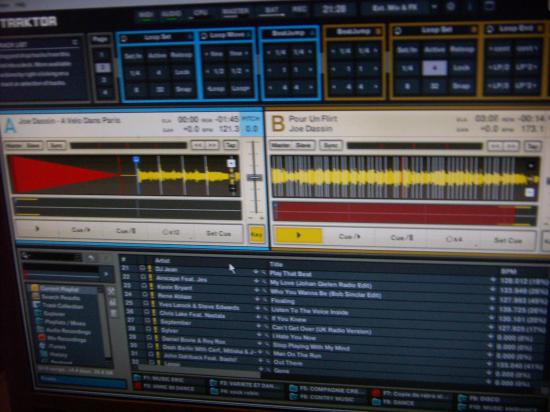Click Deck A letter icon

coord(10,126)
